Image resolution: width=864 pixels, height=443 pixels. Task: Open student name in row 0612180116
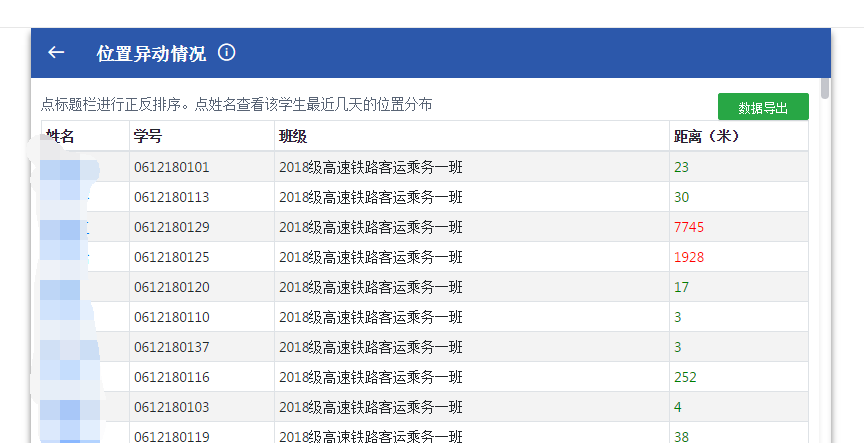(x=70, y=377)
